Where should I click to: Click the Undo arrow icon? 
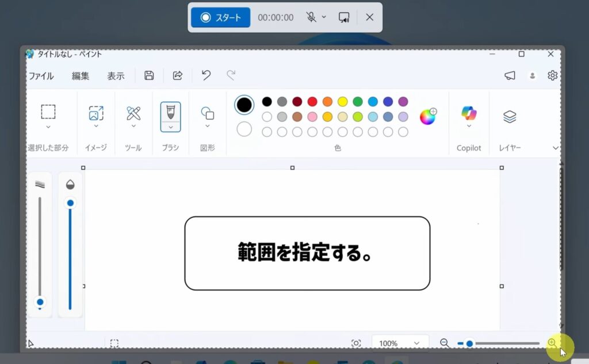pyautogui.click(x=205, y=75)
